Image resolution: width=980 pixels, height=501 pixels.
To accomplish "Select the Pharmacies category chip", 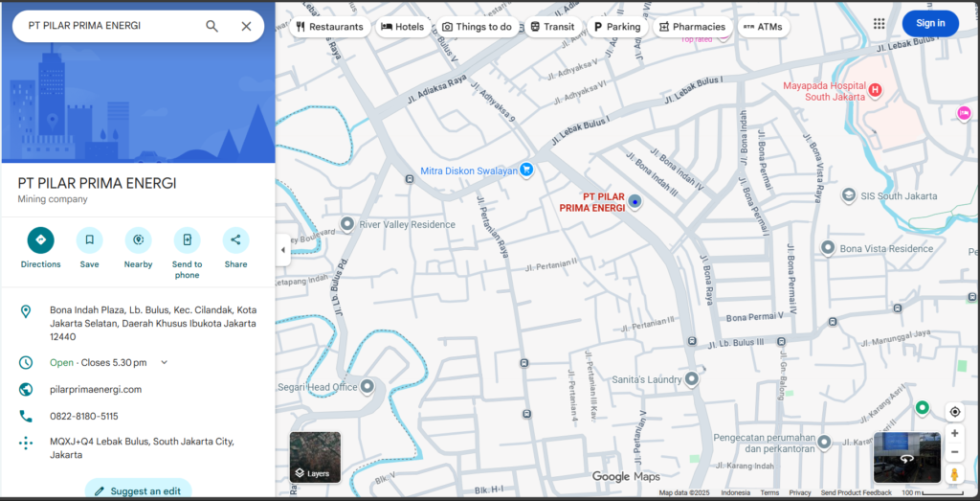I will coord(692,27).
